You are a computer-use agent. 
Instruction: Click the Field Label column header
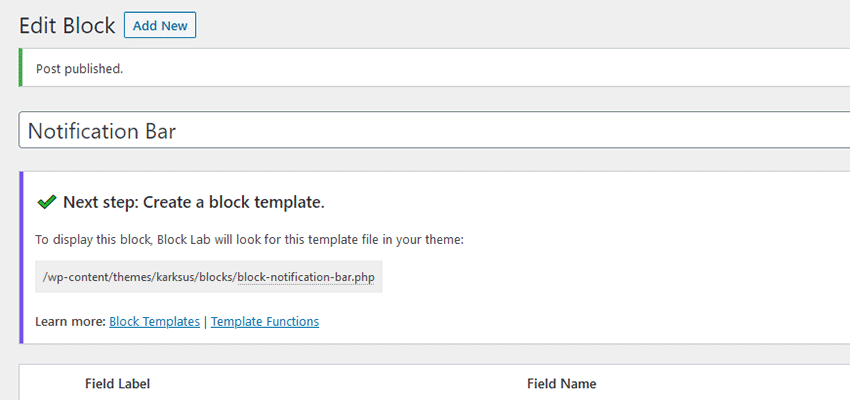(x=117, y=384)
